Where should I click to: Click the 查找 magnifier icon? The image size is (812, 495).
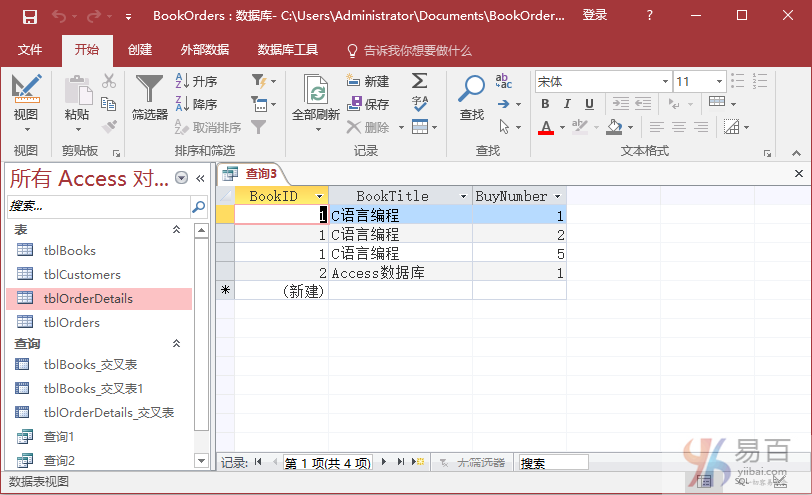(471, 91)
